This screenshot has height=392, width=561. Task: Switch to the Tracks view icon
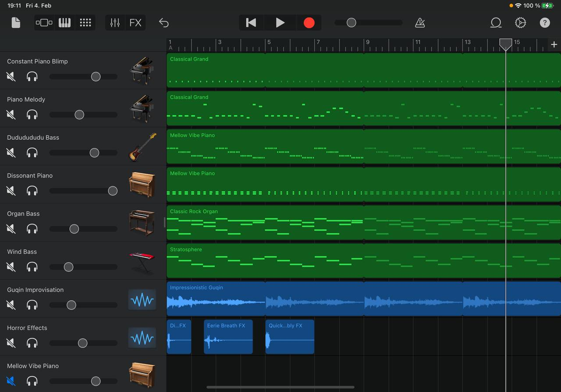(44, 22)
